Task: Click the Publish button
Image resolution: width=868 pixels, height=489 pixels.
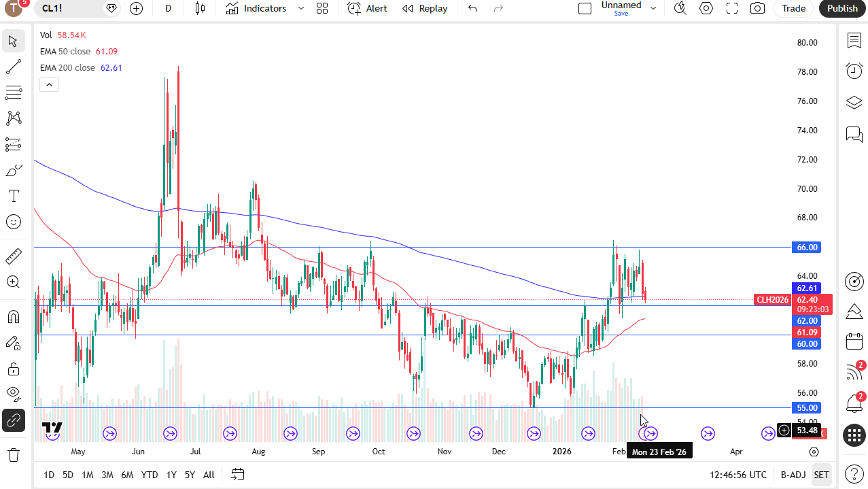Action: (843, 8)
